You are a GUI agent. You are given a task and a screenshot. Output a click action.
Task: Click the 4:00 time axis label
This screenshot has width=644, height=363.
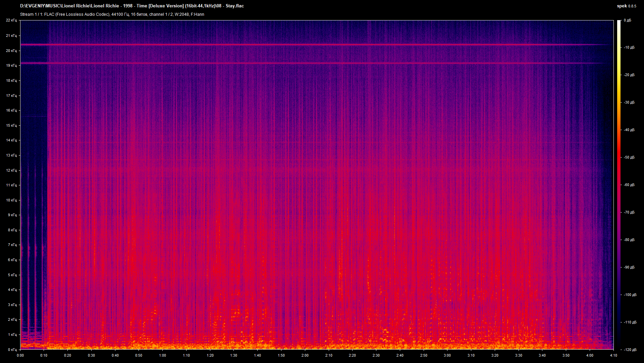[590, 355]
